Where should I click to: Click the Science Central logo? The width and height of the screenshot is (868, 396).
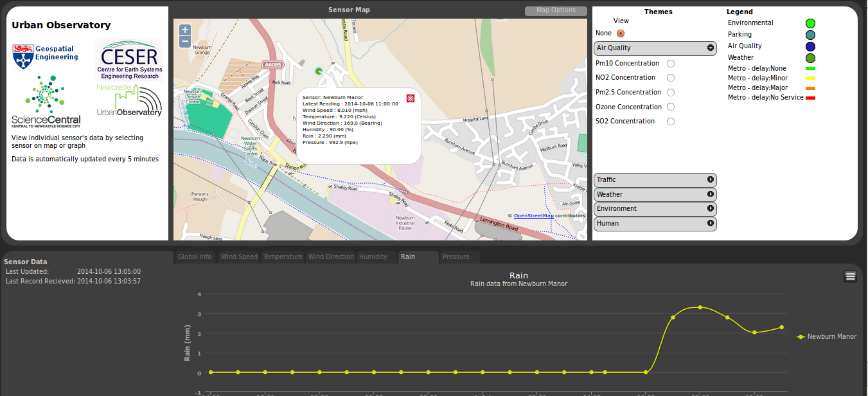46,102
